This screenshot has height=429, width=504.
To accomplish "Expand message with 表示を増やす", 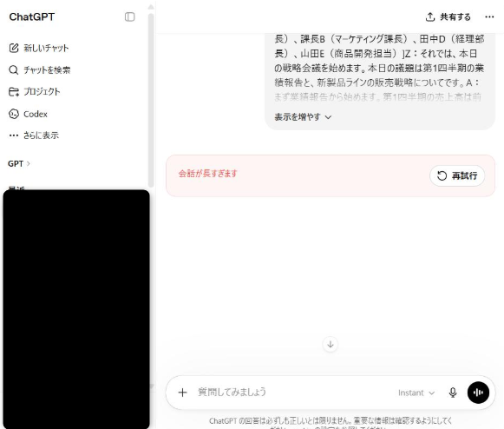I will 303,117.
